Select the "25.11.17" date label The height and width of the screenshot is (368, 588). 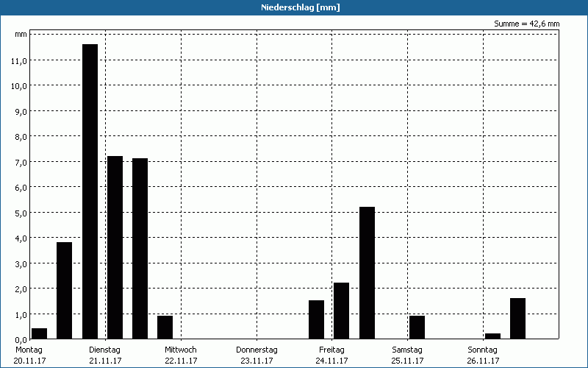point(407,361)
